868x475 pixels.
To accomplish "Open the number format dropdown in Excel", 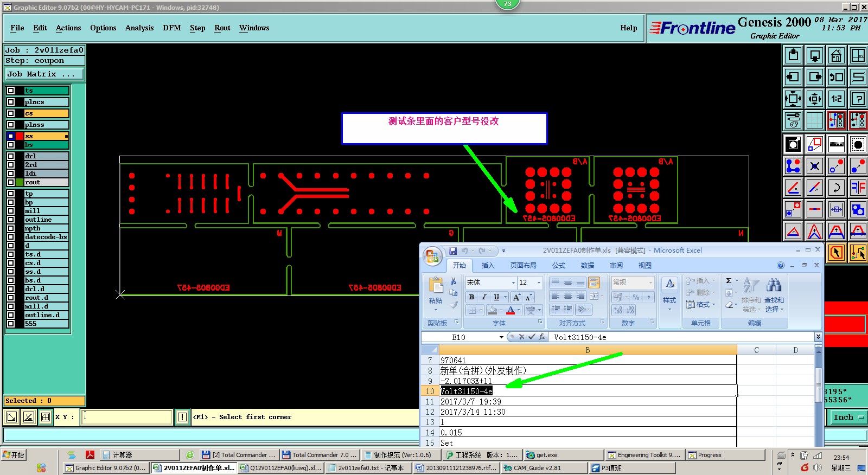I will pos(650,283).
